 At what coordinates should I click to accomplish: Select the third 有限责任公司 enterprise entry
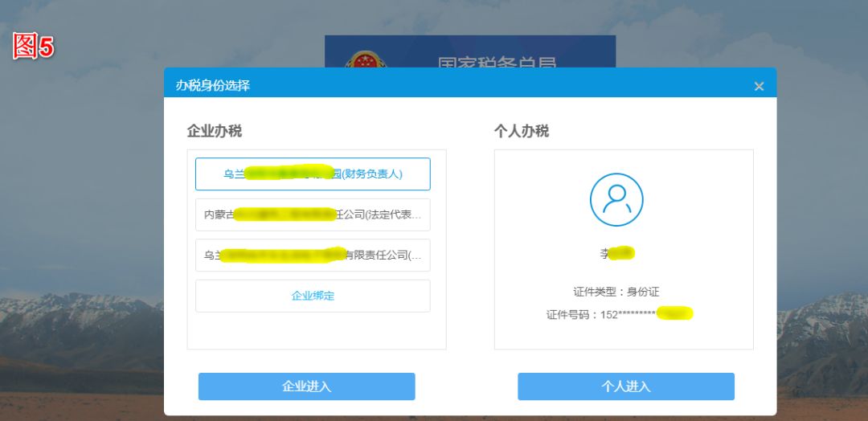(313, 255)
